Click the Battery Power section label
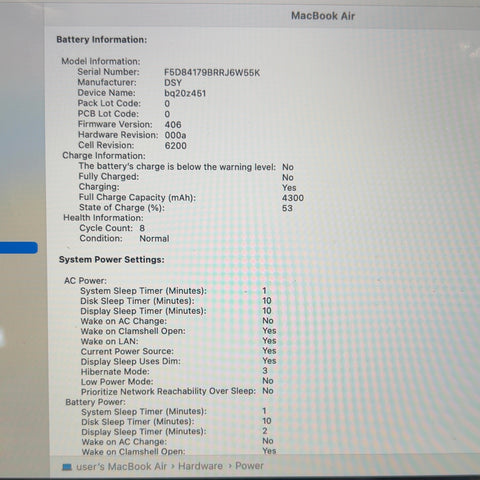Image resolution: width=480 pixels, height=480 pixels. [x=95, y=402]
